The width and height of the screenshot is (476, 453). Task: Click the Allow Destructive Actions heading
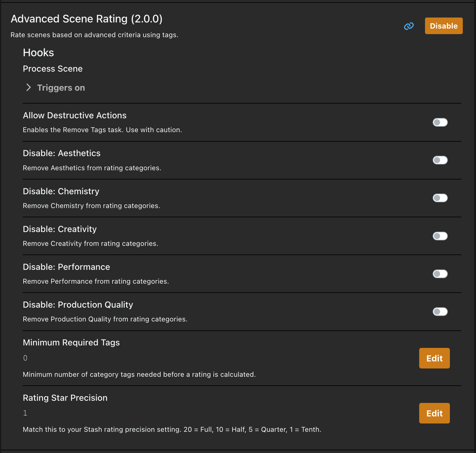75,116
